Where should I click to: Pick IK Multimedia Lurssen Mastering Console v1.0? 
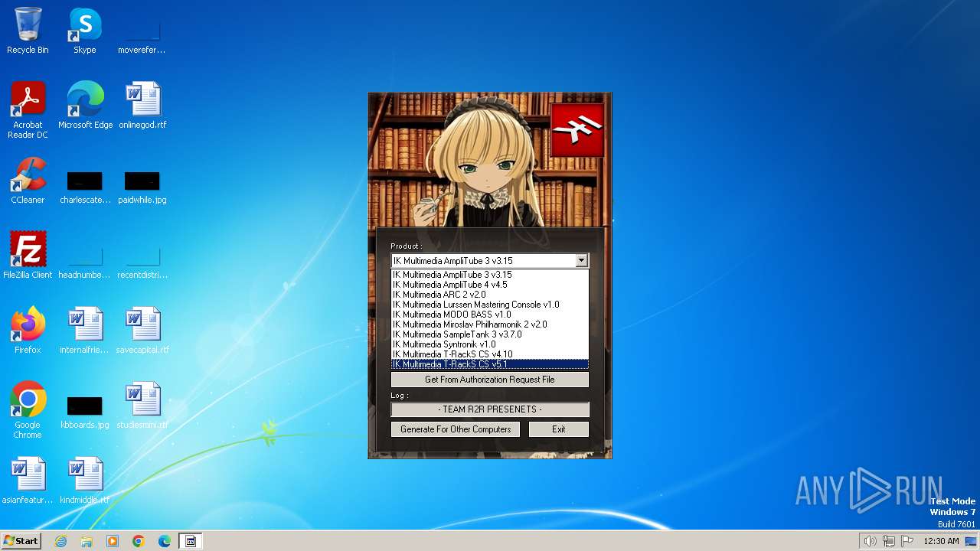(x=490, y=305)
